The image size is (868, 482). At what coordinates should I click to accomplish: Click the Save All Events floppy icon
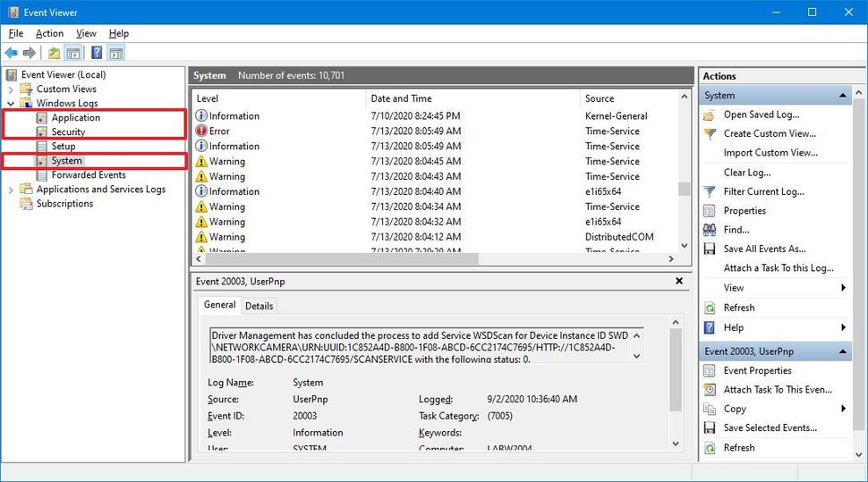point(709,249)
